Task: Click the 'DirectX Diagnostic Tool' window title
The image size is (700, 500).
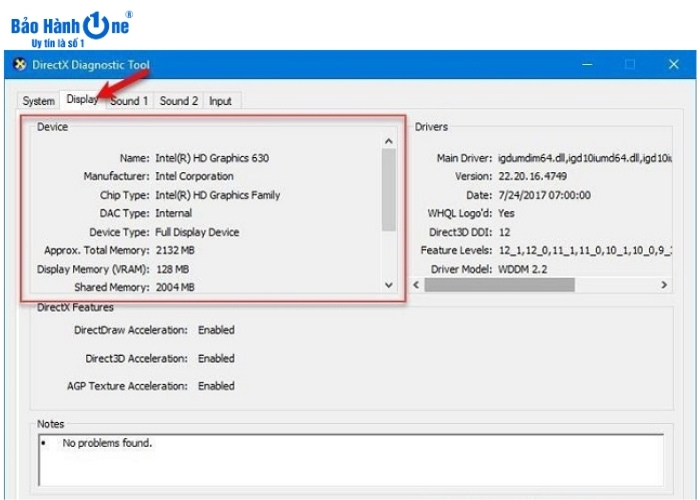Action: [x=91, y=65]
